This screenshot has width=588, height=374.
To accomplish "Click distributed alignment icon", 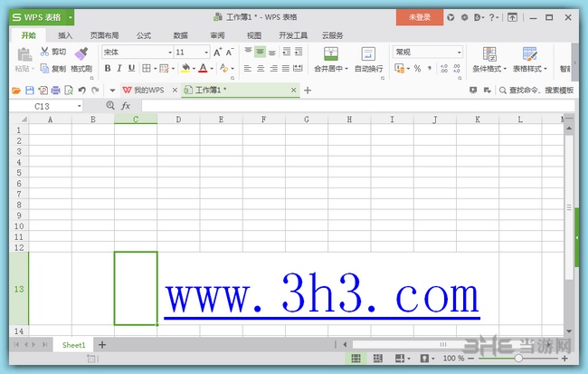I will point(298,68).
